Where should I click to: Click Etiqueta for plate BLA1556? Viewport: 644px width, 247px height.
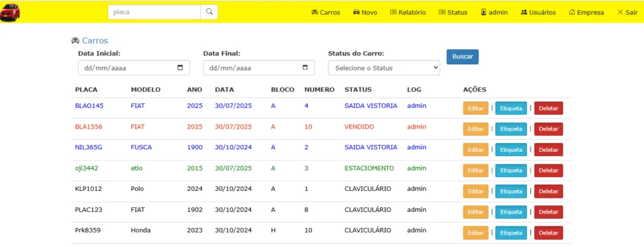click(511, 129)
